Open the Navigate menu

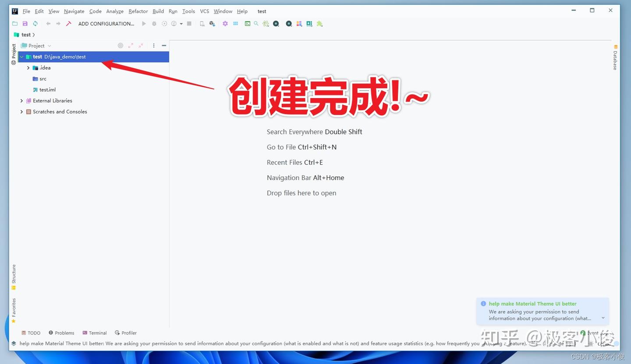coord(74,11)
